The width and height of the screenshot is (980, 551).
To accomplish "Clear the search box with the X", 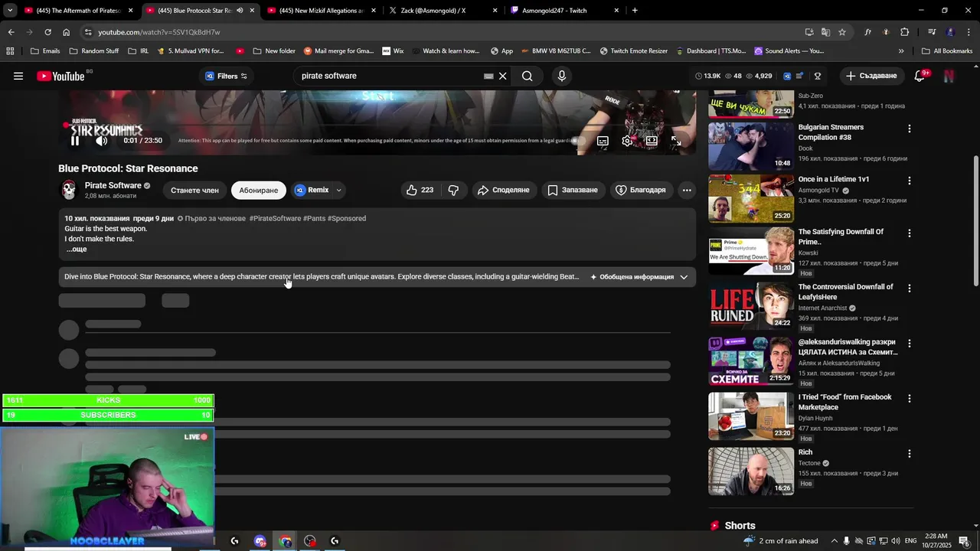I will [503, 76].
